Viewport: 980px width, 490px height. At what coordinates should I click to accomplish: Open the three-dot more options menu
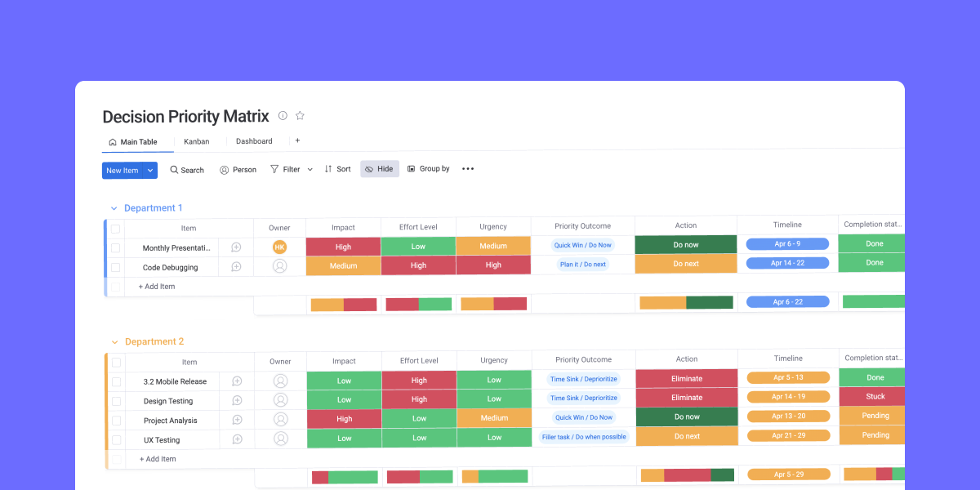point(468,169)
